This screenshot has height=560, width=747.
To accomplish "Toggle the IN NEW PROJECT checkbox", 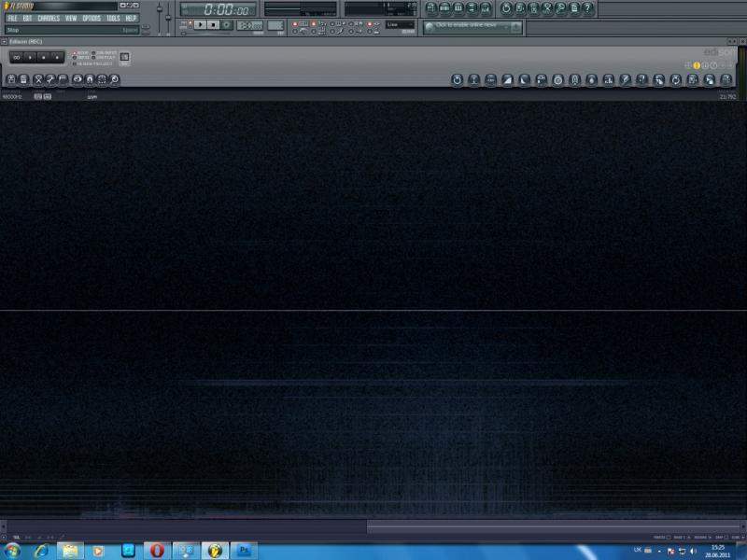I will [x=92, y=63].
